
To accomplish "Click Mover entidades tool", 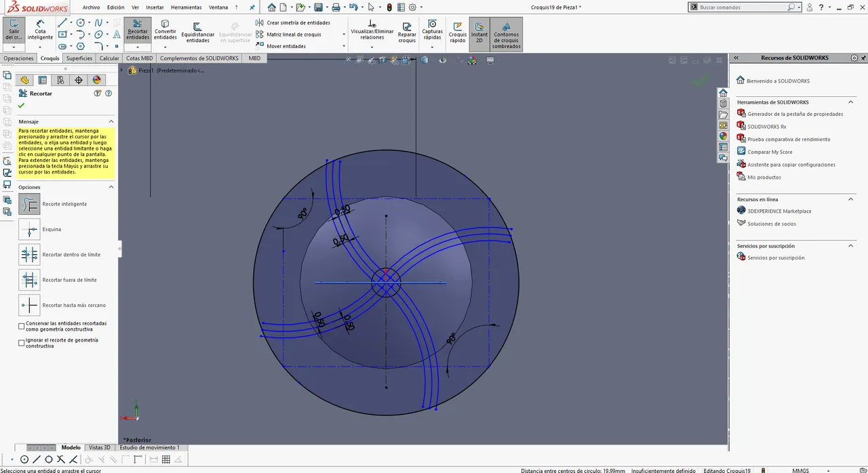I will click(x=281, y=46).
